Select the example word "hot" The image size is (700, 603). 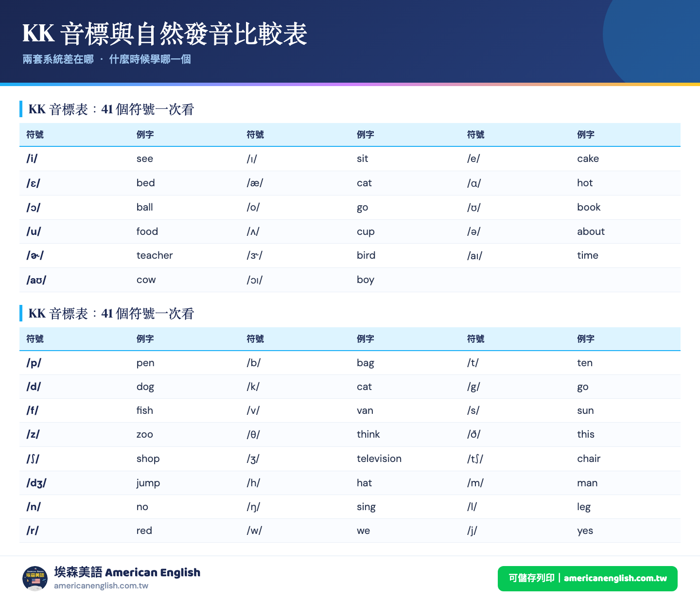point(585,183)
